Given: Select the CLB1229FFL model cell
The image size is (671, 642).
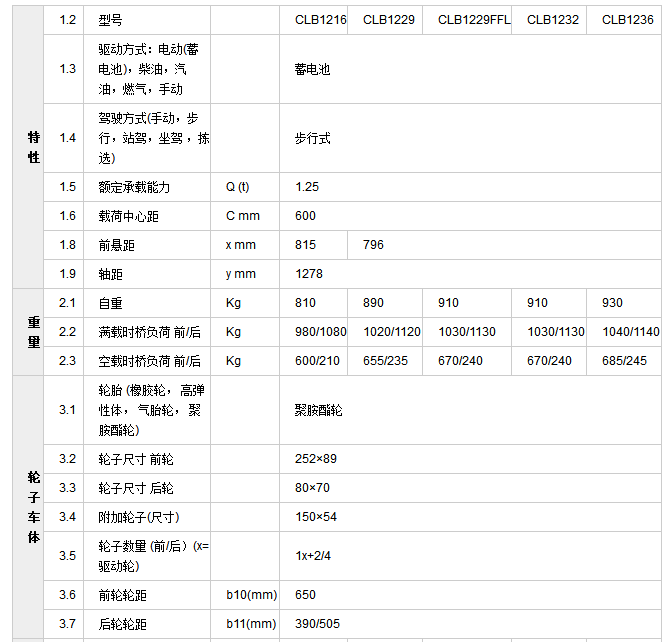Looking at the screenshot, I should click(474, 20).
